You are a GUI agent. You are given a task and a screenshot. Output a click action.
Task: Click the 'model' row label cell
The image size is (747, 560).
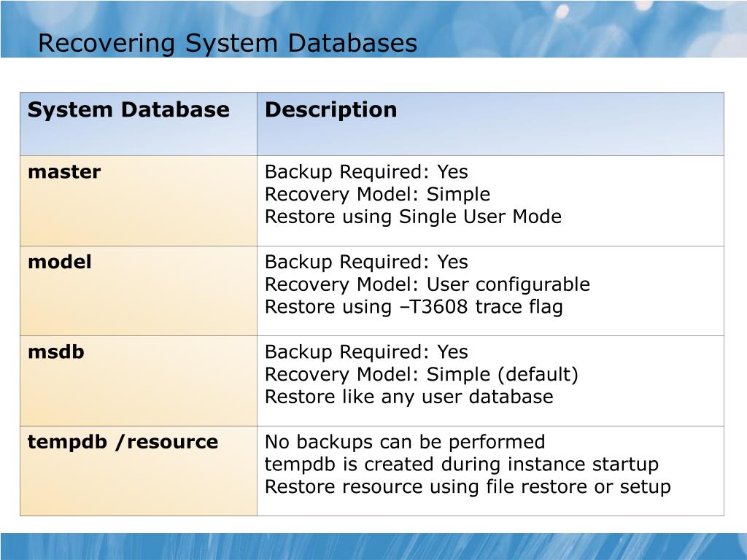(x=138, y=291)
